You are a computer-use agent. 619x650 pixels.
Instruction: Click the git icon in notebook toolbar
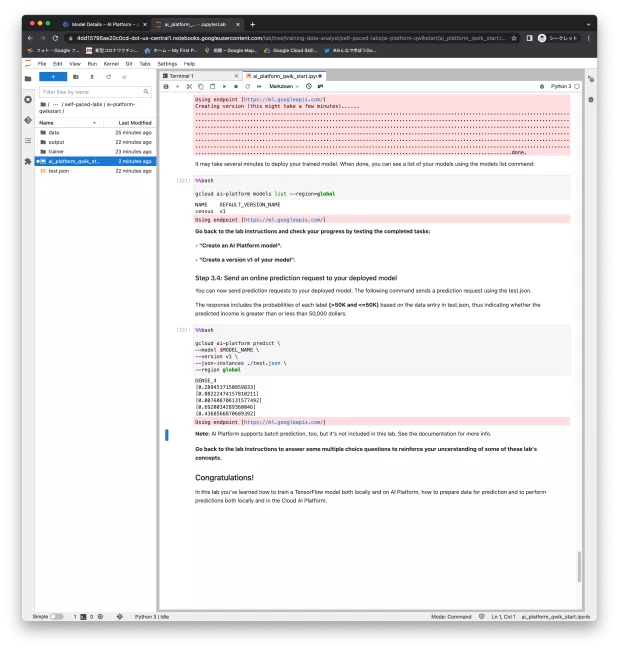(320, 86)
